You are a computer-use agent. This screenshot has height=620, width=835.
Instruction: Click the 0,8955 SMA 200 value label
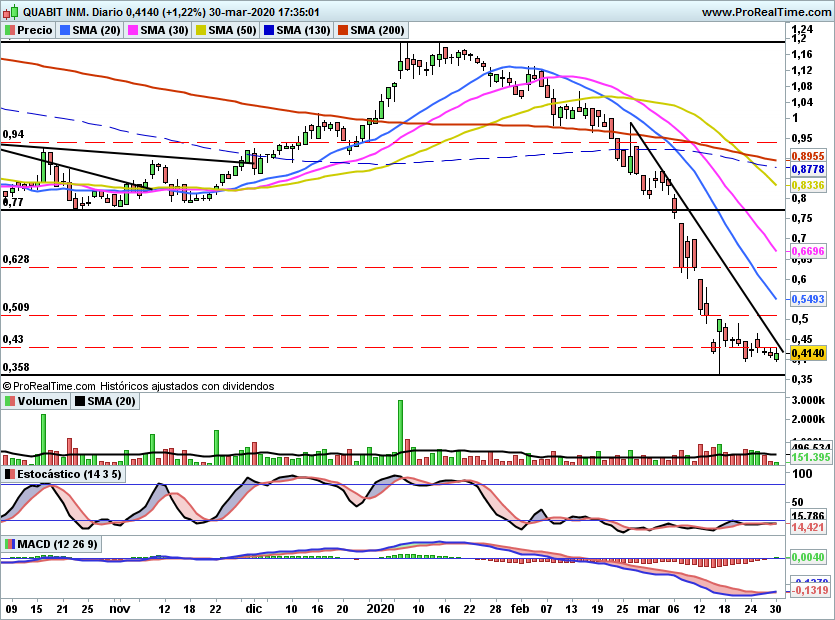(x=807, y=157)
